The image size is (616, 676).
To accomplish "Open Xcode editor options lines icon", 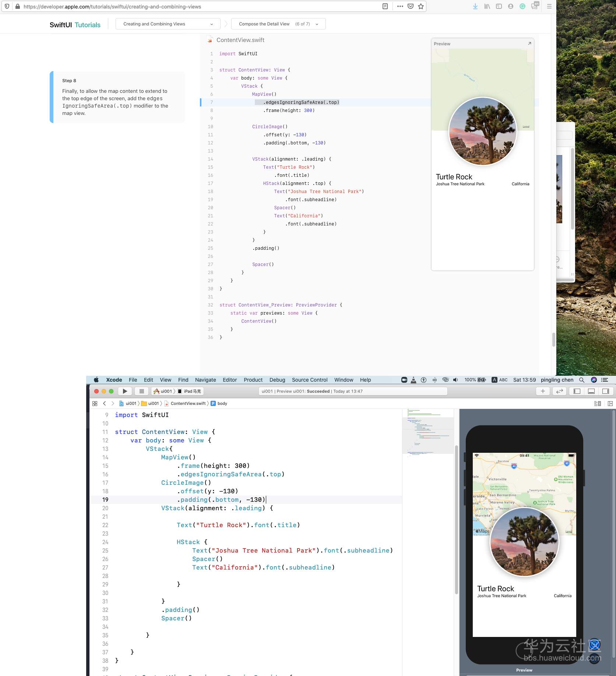I will tap(598, 403).
